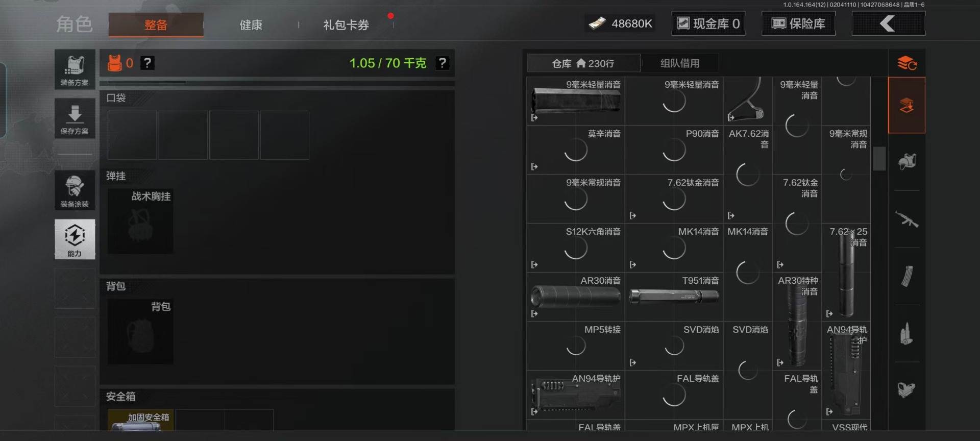Click the help icon beside armor value

[148, 63]
